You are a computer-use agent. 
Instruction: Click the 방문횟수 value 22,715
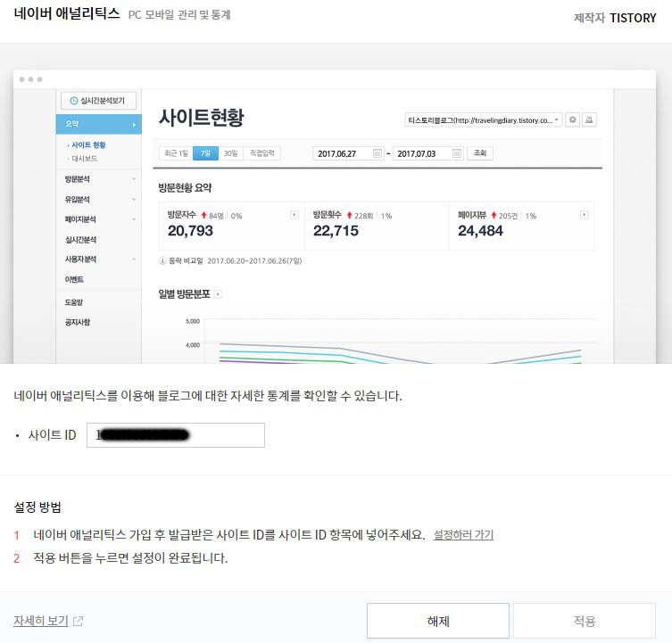pyautogui.click(x=336, y=231)
